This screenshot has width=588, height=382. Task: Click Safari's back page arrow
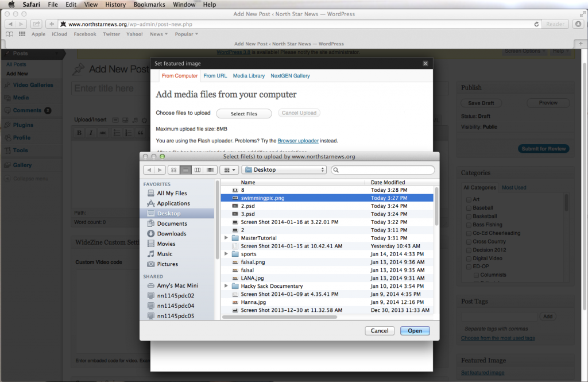[10, 24]
